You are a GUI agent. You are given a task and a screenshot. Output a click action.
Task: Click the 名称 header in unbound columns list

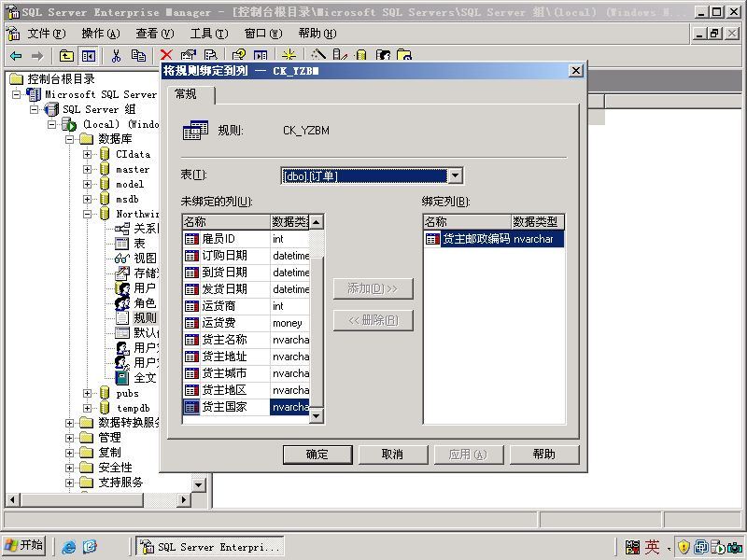226,222
